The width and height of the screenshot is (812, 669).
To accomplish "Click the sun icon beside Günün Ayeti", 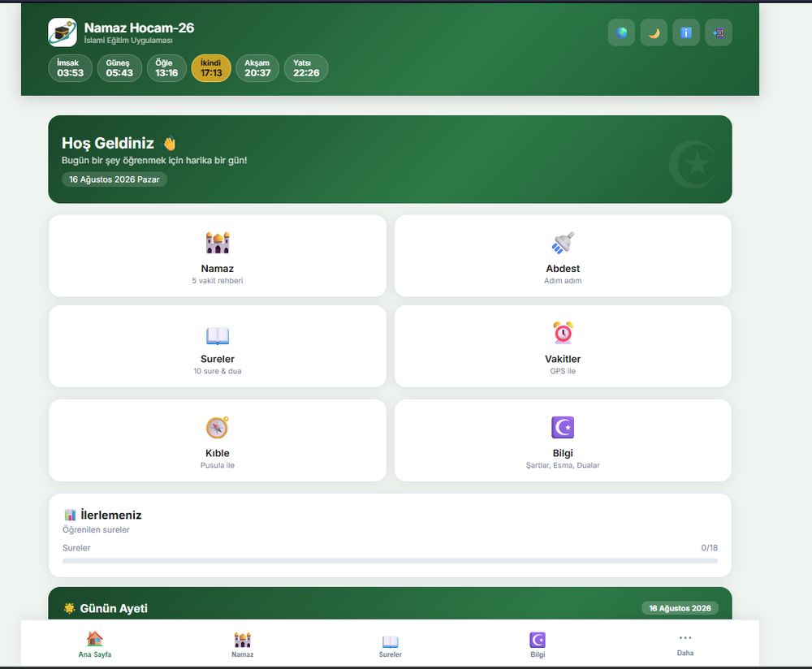I will (69, 608).
